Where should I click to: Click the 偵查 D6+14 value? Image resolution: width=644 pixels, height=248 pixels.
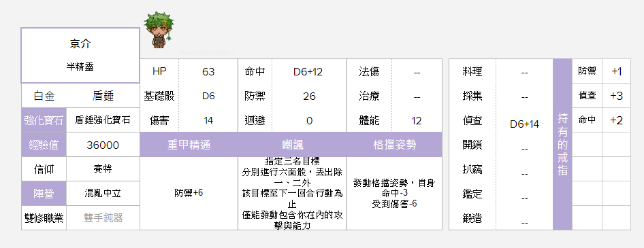pyautogui.click(x=524, y=124)
